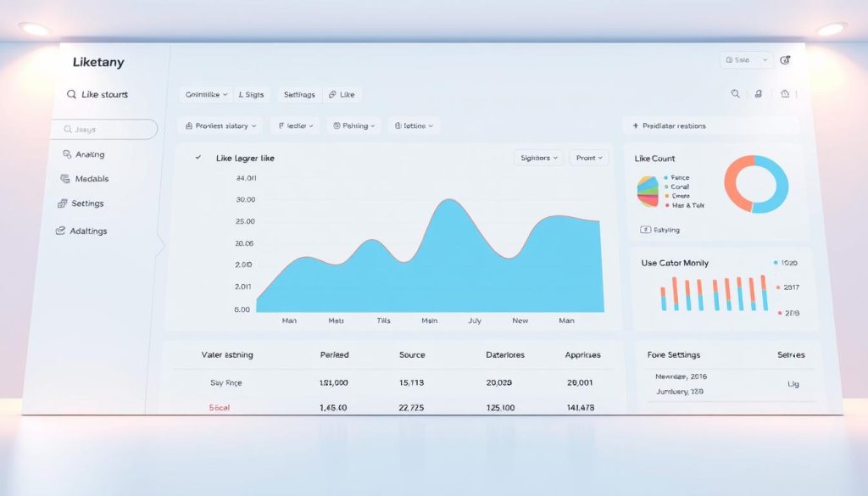868x496 pixels.
Task: Expand the Sighitors dropdown
Action: click(x=538, y=158)
